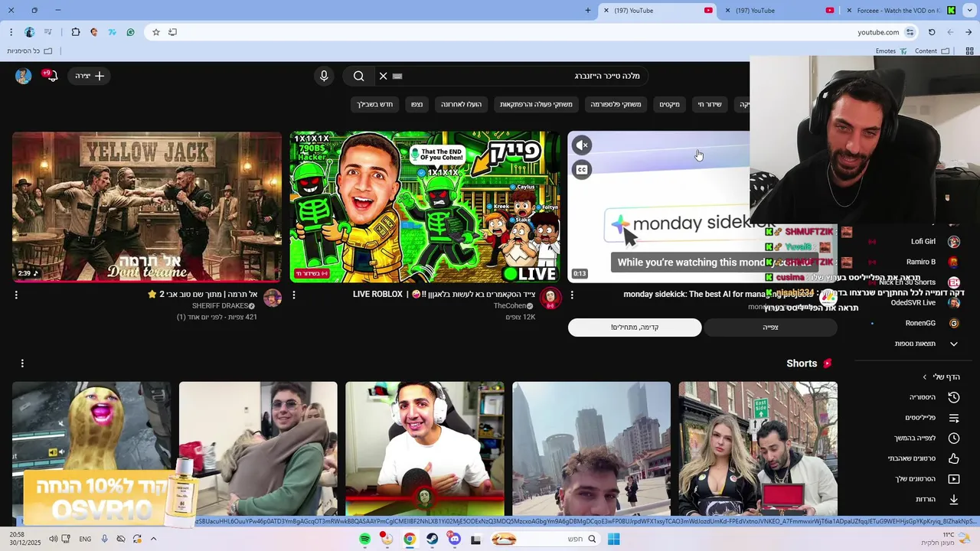Open the Ramiro B subscription
This screenshot has width=980, height=551.
(x=920, y=262)
